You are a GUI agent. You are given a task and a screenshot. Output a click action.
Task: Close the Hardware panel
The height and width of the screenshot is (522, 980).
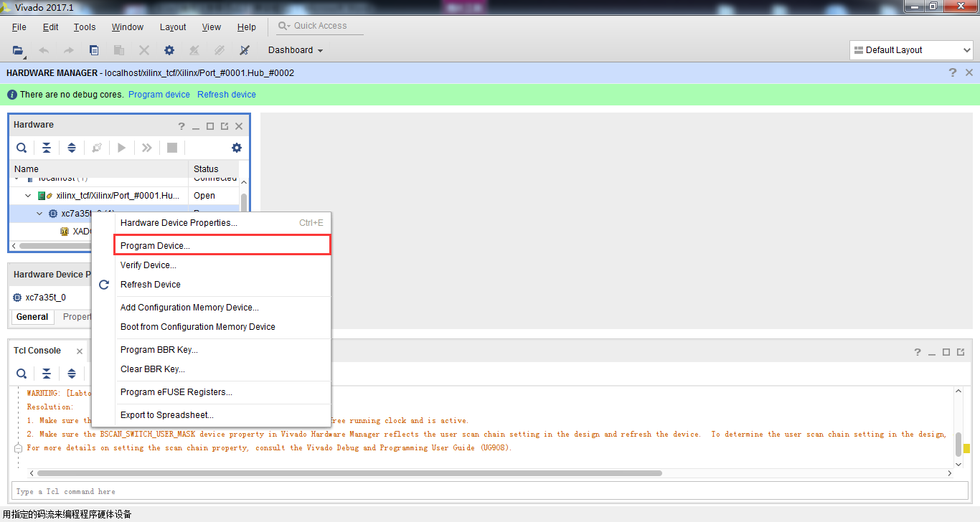239,126
